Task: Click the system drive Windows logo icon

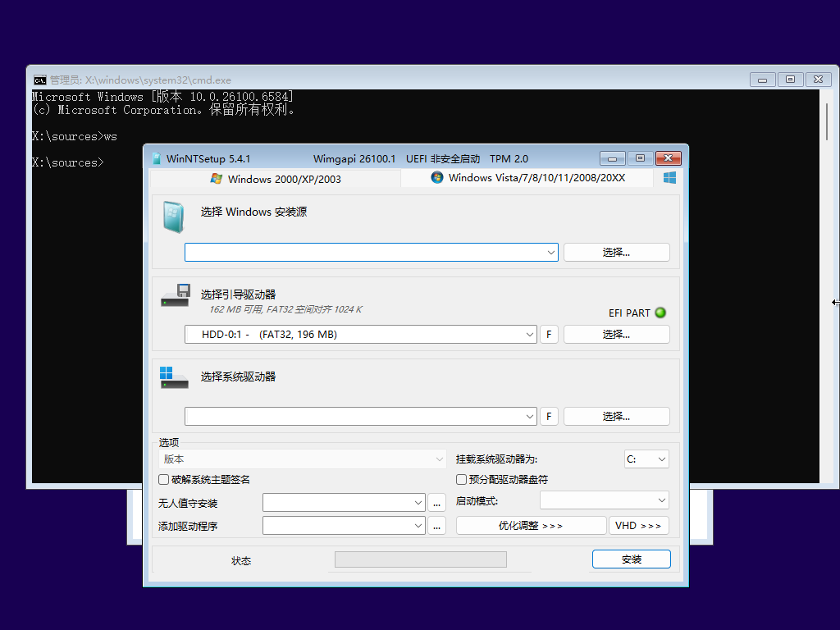Action: tap(174, 377)
